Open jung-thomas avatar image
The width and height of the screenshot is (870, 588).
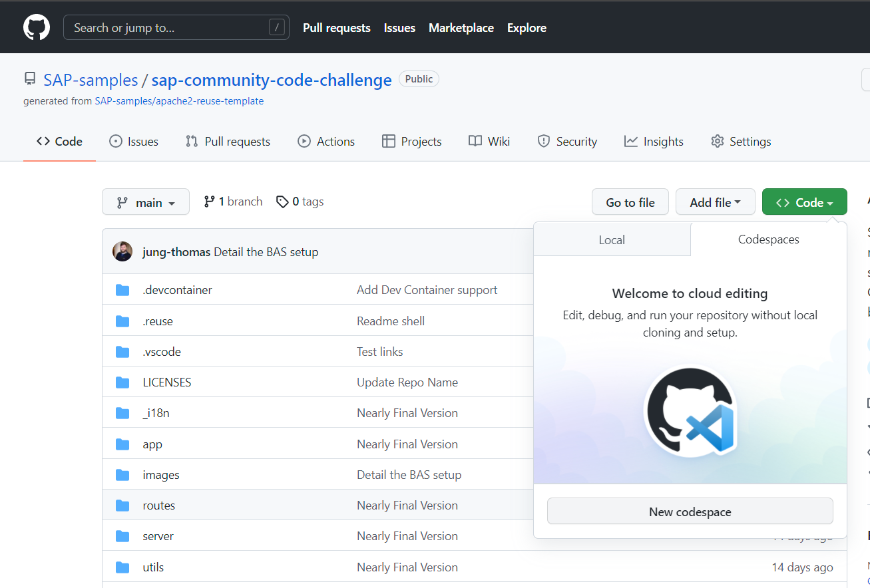tap(122, 251)
